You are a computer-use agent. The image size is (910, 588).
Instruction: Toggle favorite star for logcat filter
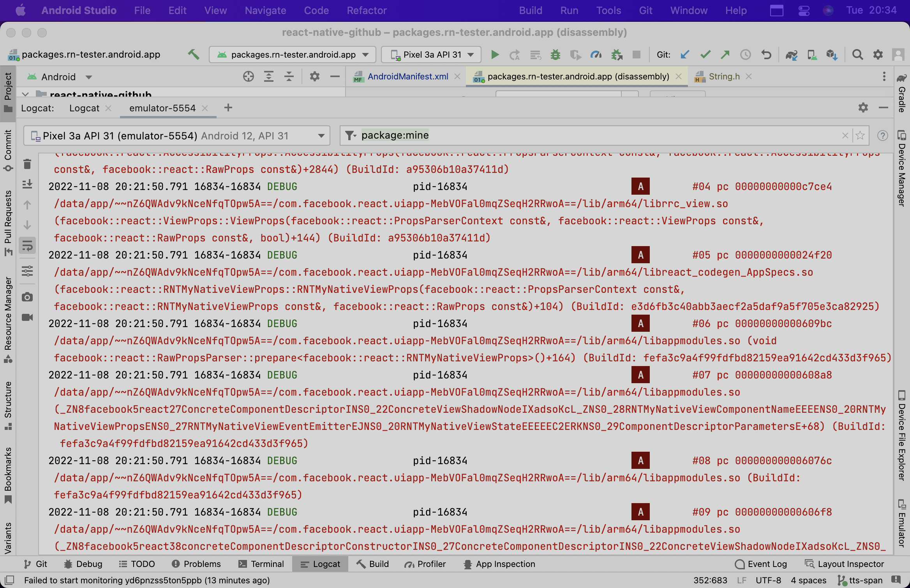tap(860, 136)
